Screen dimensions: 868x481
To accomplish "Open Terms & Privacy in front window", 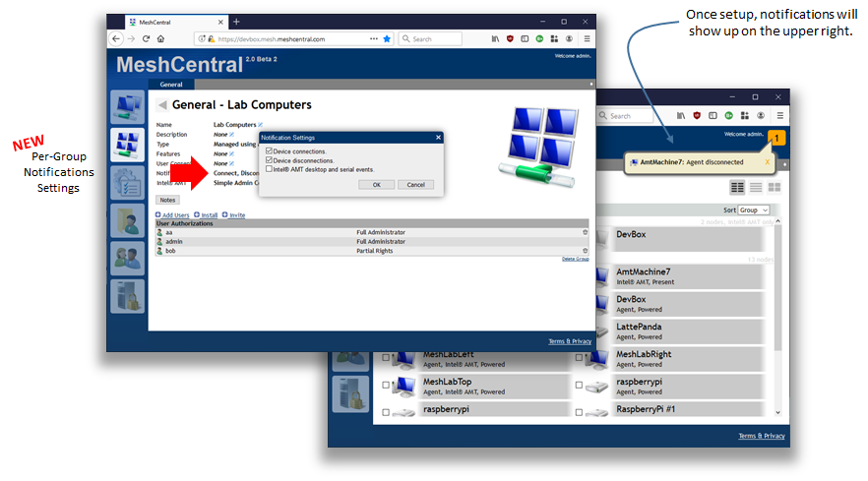I will [570, 341].
